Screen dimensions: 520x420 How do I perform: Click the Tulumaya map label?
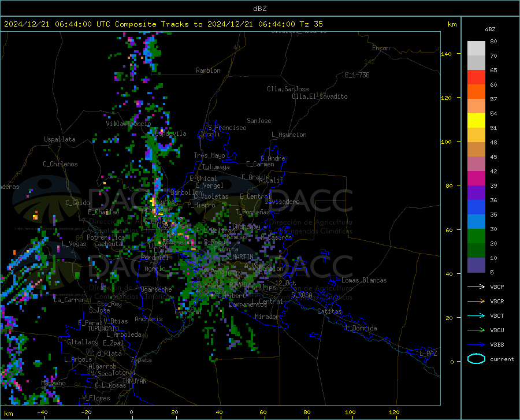click(216, 167)
